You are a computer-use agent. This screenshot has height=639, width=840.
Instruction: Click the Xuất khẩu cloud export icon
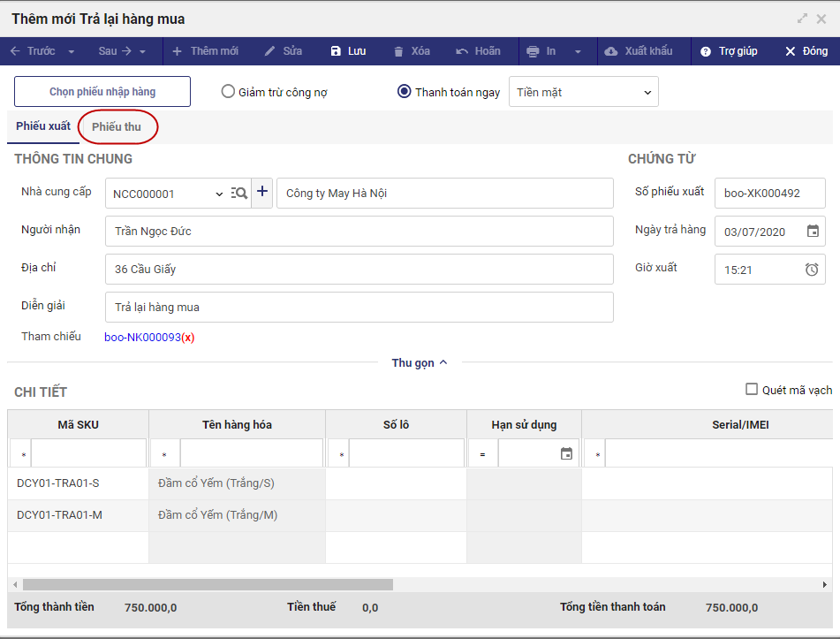611,51
